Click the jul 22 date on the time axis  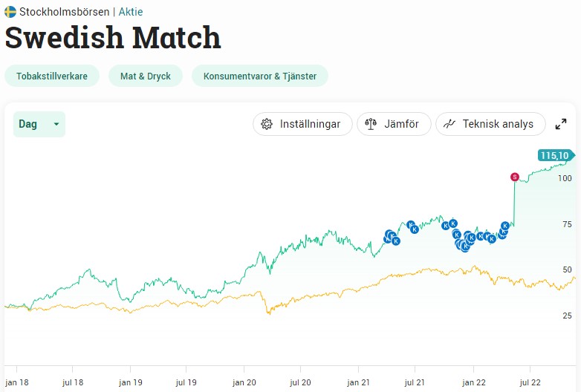(530, 382)
